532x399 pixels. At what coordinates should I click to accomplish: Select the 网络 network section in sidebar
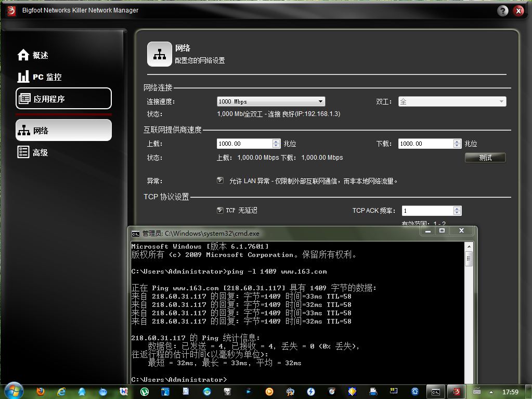click(x=63, y=130)
